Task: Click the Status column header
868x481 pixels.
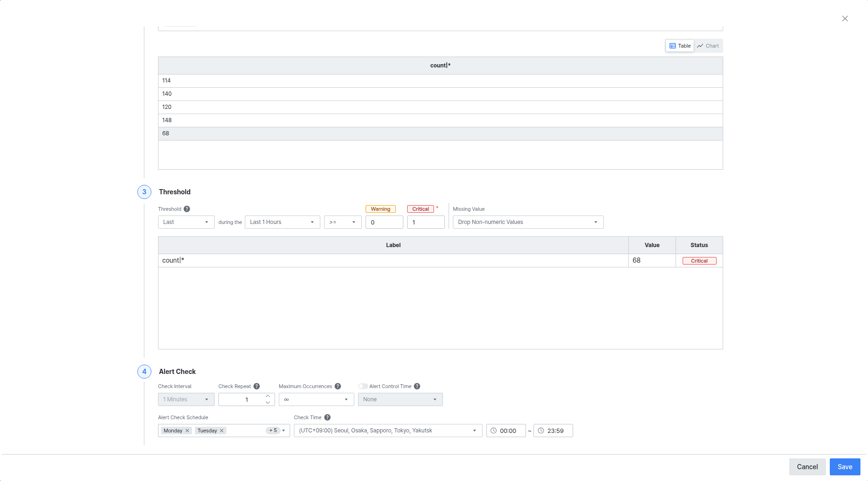Action: click(699, 245)
